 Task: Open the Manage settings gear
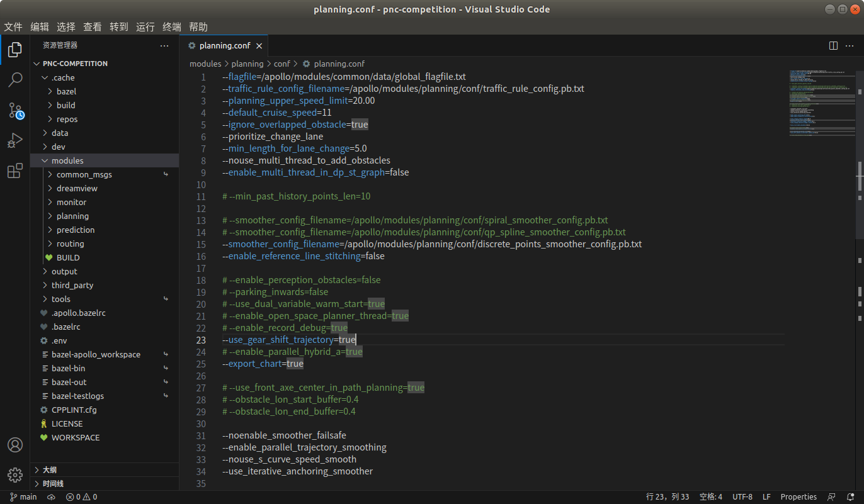point(15,475)
